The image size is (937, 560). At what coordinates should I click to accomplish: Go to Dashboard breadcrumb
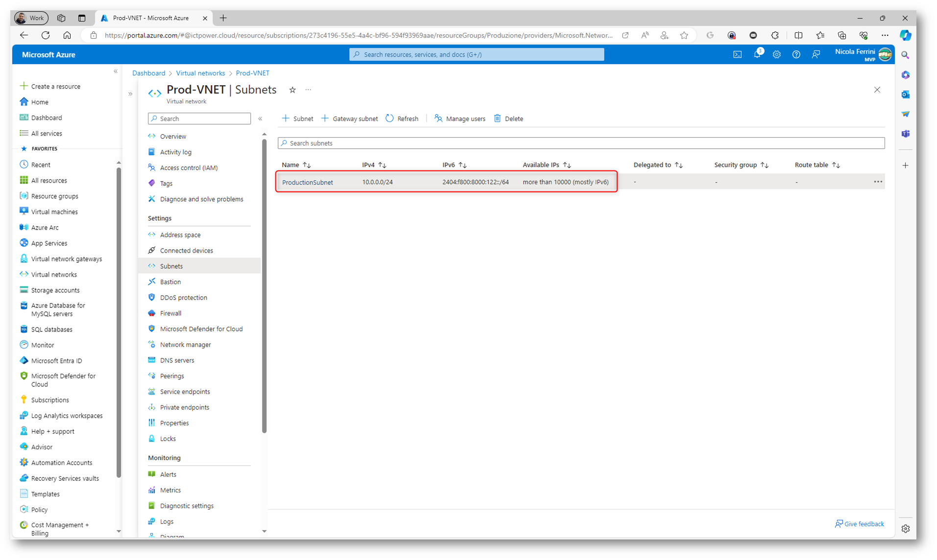click(x=148, y=73)
